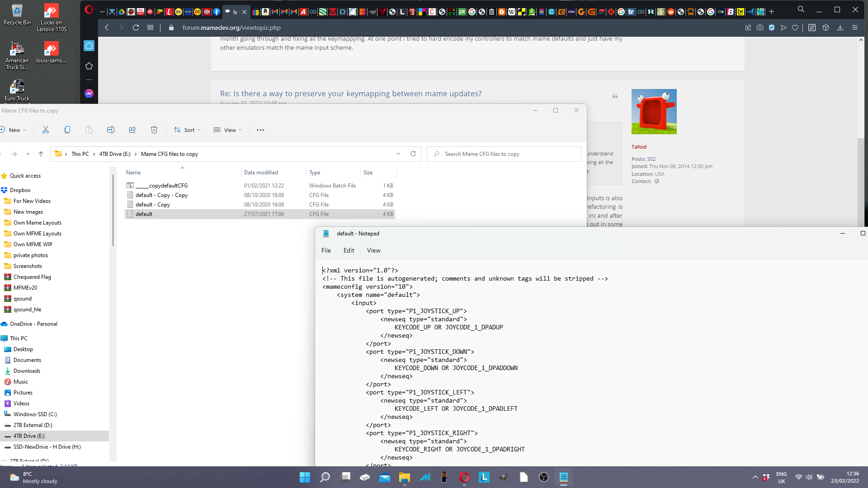Open File Explorer from the taskbar

click(404, 477)
